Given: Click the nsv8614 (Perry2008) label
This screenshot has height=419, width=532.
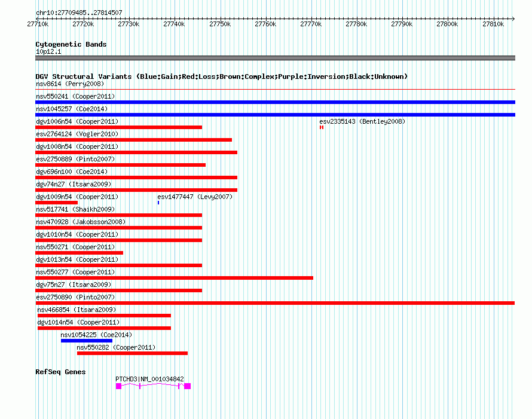Looking at the screenshot, I should click(x=70, y=84).
